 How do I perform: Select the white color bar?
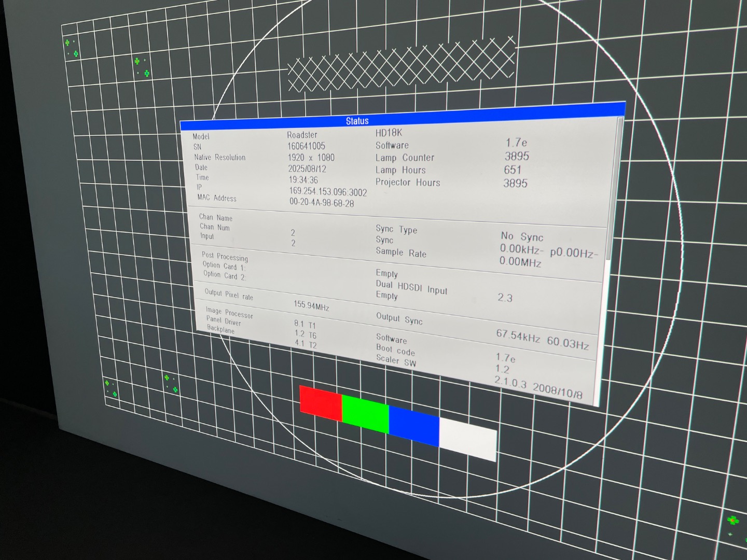[x=468, y=440]
